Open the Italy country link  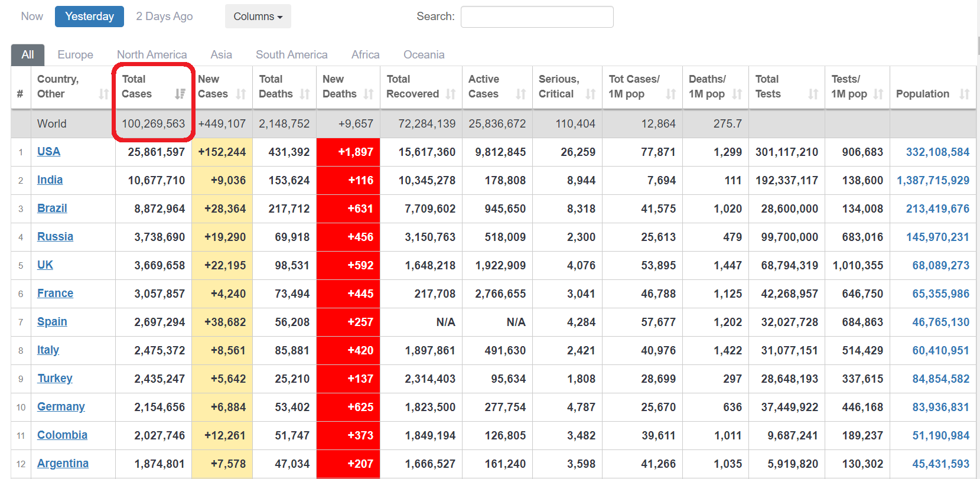[48, 350]
